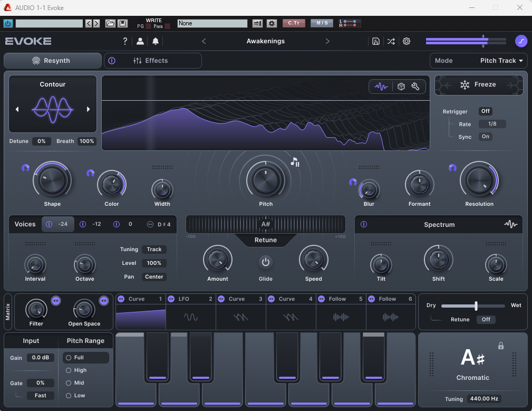Open the Tuning Track dropdown in Voices
Viewport: 532px width, 411px height.
point(154,250)
